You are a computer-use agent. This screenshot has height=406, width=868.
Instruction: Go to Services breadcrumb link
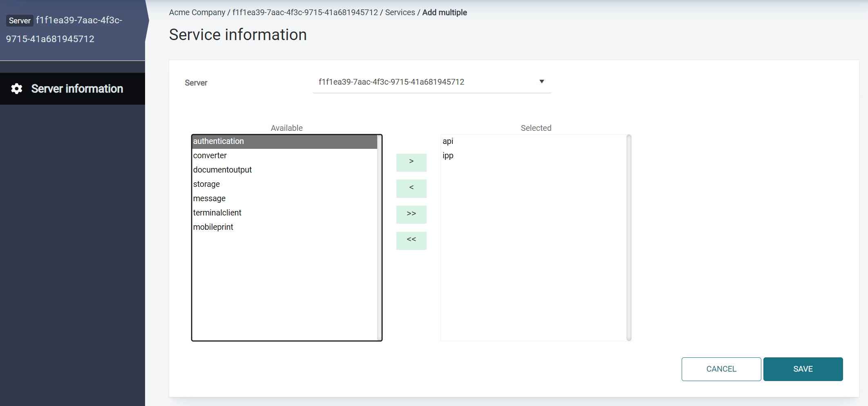point(400,13)
